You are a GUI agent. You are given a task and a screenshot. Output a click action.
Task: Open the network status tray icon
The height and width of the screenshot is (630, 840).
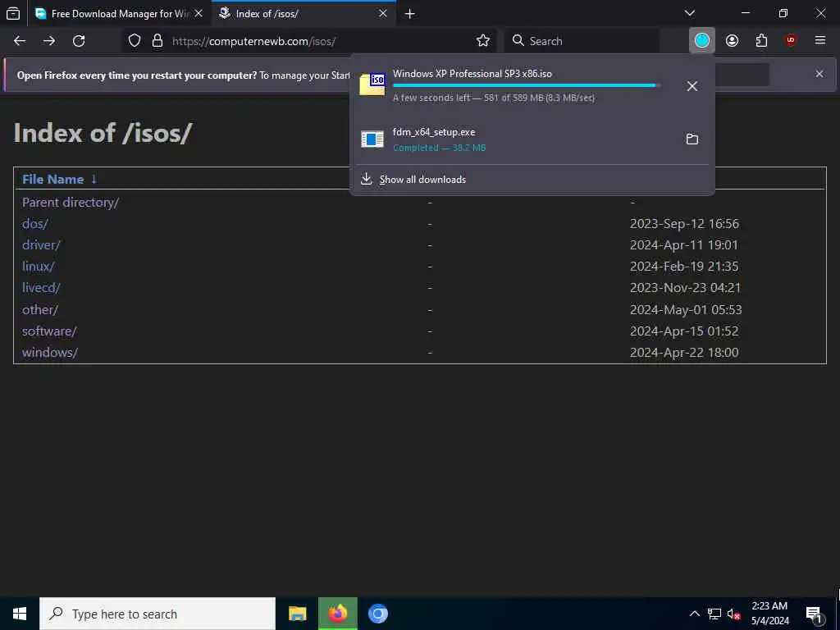click(714, 614)
